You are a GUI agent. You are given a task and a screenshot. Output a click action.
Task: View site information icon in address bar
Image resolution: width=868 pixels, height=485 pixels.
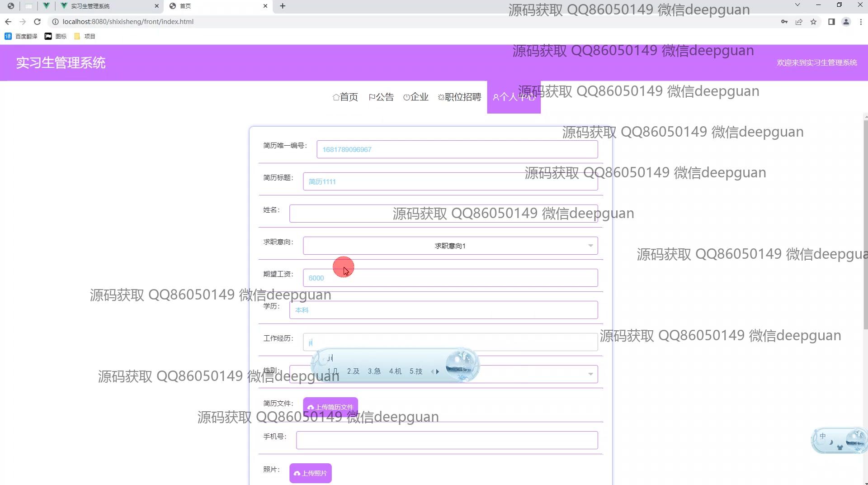tap(55, 22)
